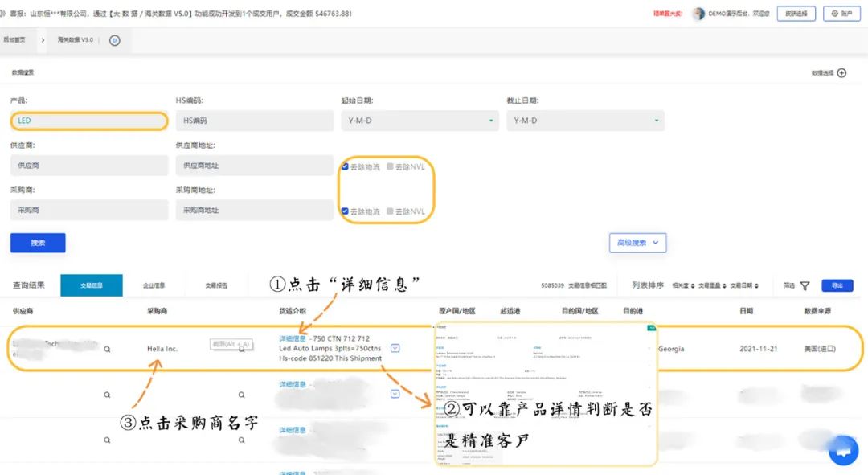Image resolution: width=868 pixels, height=475 pixels.
Task: Check 去除NVL in the supplier row
Action: click(391, 166)
